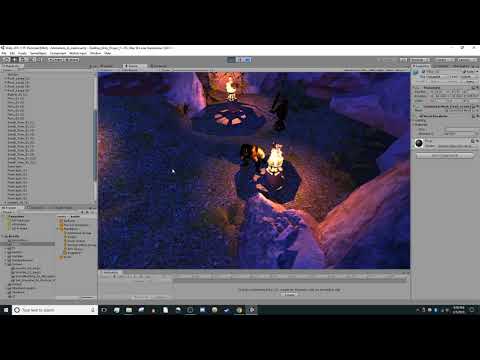The height and width of the screenshot is (360, 480).
Task: Open the Component menu
Action: (58, 53)
